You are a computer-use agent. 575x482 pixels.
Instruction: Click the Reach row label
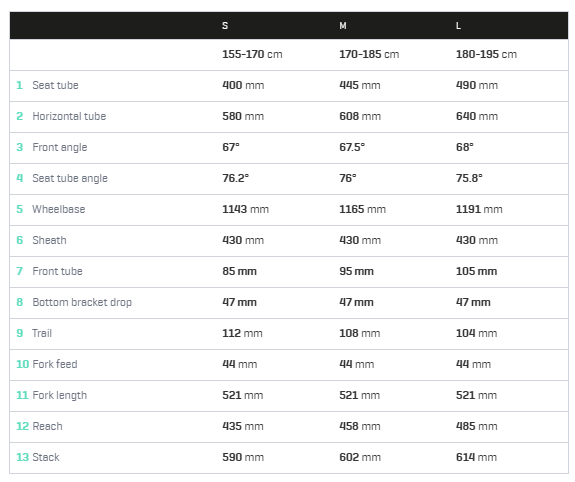pos(47,426)
